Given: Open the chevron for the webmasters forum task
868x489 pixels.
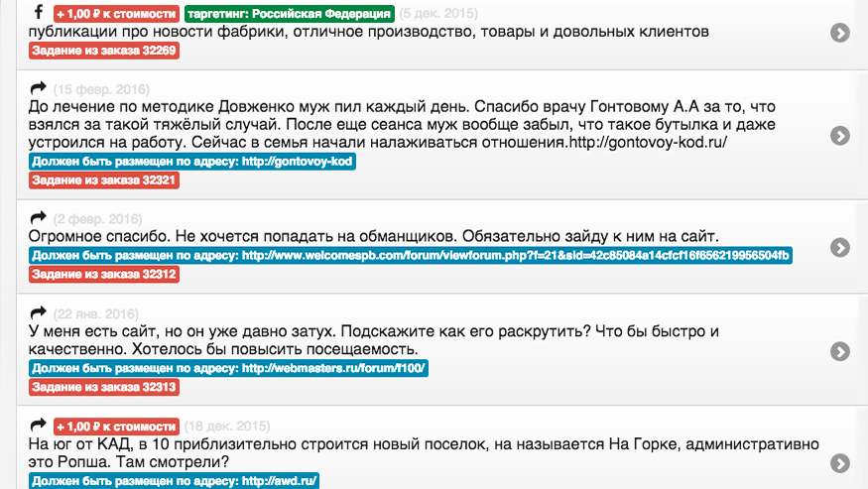Looking at the screenshot, I should point(840,351).
